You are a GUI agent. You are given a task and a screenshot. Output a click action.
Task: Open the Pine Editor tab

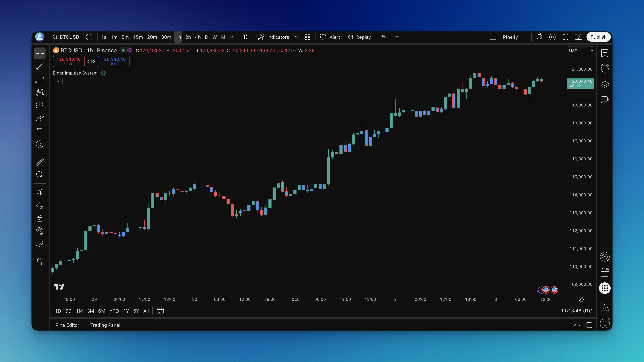pyautogui.click(x=67, y=325)
